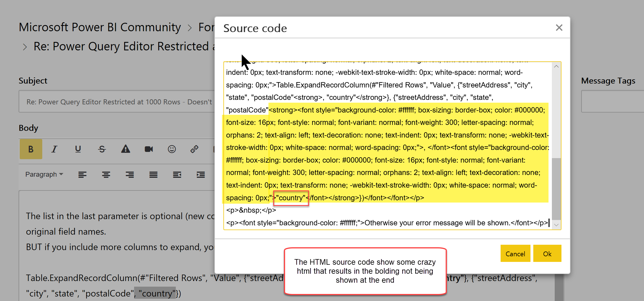644x301 pixels.
Task: Toggle bold formatting in editor toolbar
Action: click(x=31, y=149)
